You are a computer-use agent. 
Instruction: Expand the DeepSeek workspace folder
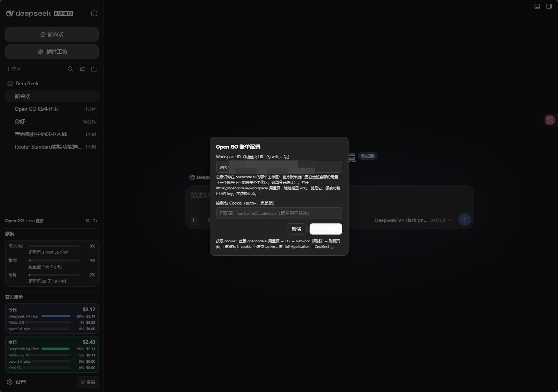[x=23, y=83]
